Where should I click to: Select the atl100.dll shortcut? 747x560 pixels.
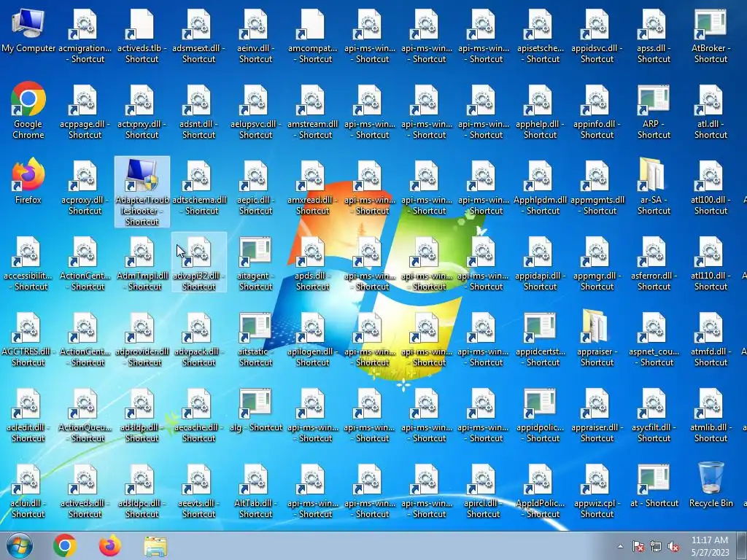point(711,187)
